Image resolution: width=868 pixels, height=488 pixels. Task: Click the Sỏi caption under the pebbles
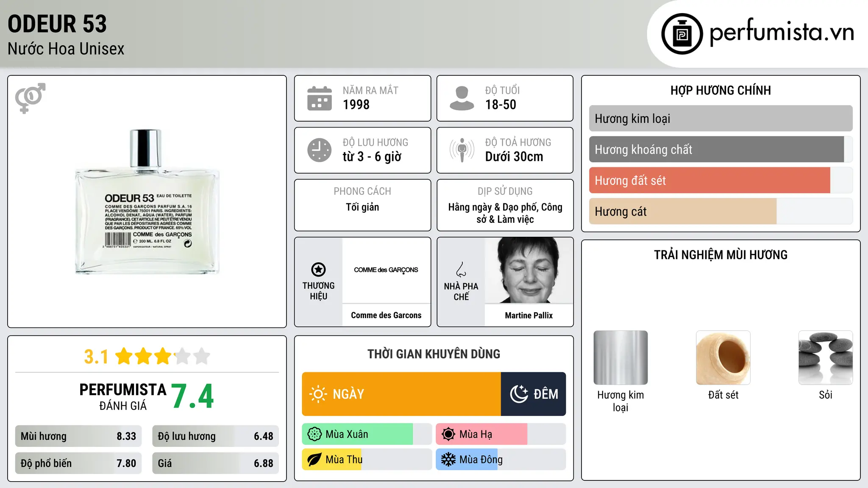tap(826, 395)
